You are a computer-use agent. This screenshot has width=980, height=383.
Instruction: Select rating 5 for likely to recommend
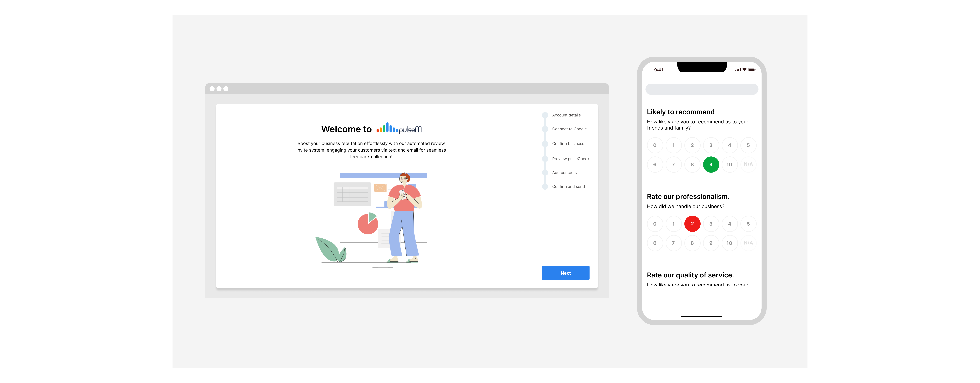[748, 145]
